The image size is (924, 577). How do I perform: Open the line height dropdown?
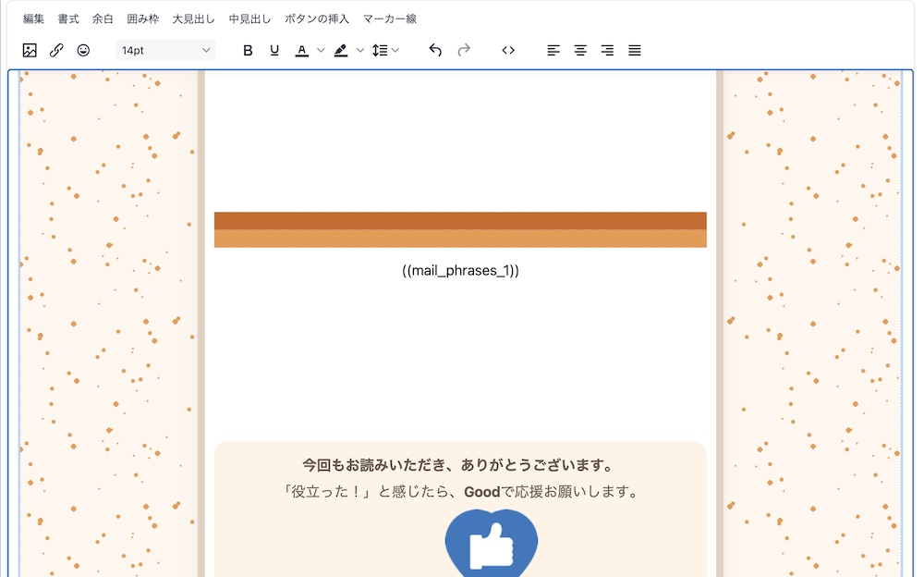385,51
